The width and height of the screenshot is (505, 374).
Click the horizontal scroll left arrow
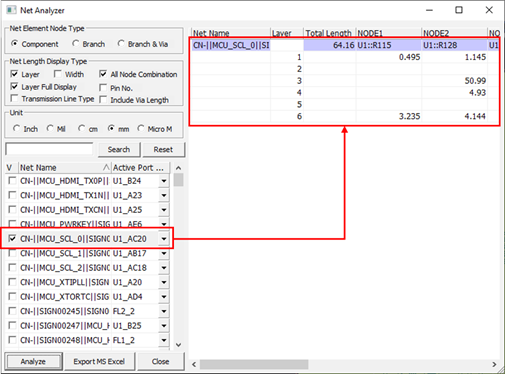(x=194, y=364)
